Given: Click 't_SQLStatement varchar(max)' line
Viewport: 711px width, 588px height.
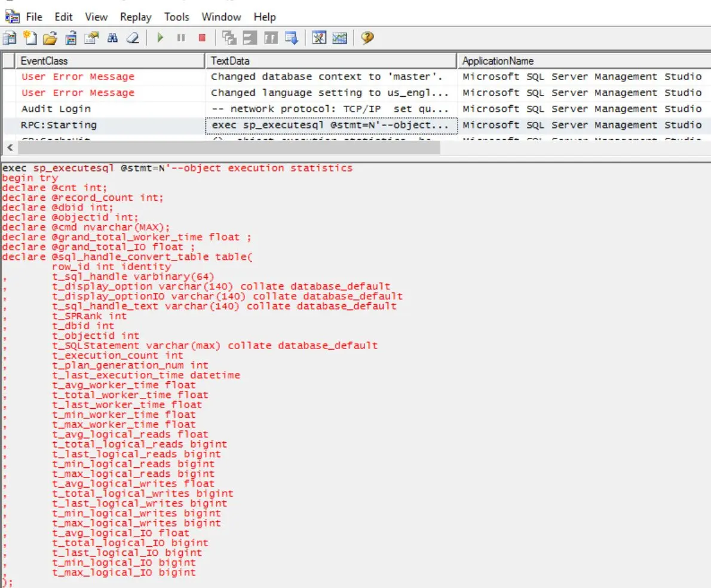Looking at the screenshot, I should click(x=214, y=345).
